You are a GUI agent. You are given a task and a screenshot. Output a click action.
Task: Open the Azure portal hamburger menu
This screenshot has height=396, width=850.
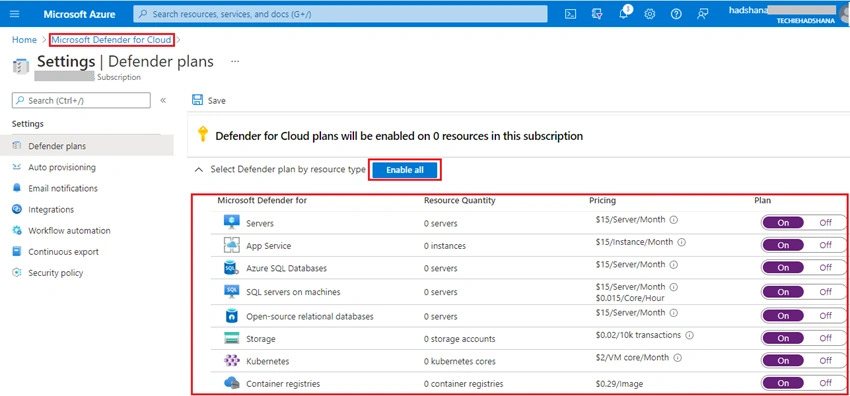[x=15, y=14]
